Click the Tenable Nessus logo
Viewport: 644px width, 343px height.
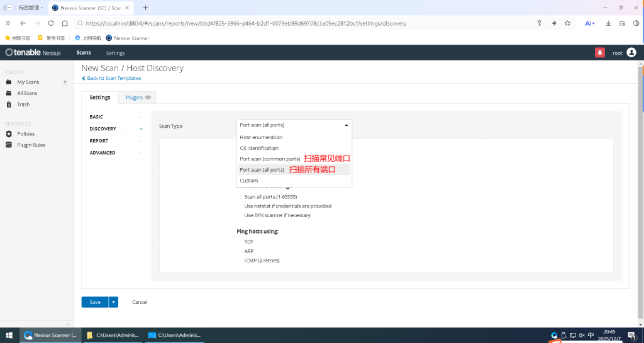33,53
